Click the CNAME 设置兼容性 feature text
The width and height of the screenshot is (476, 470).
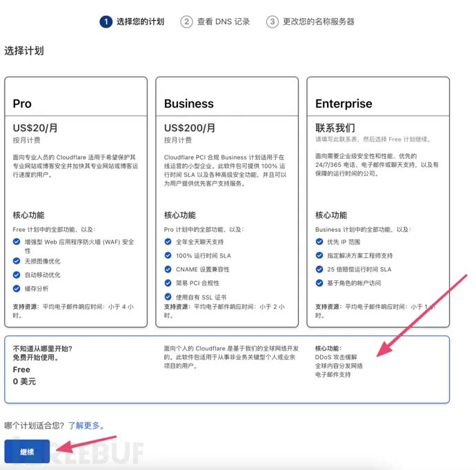pos(203,269)
